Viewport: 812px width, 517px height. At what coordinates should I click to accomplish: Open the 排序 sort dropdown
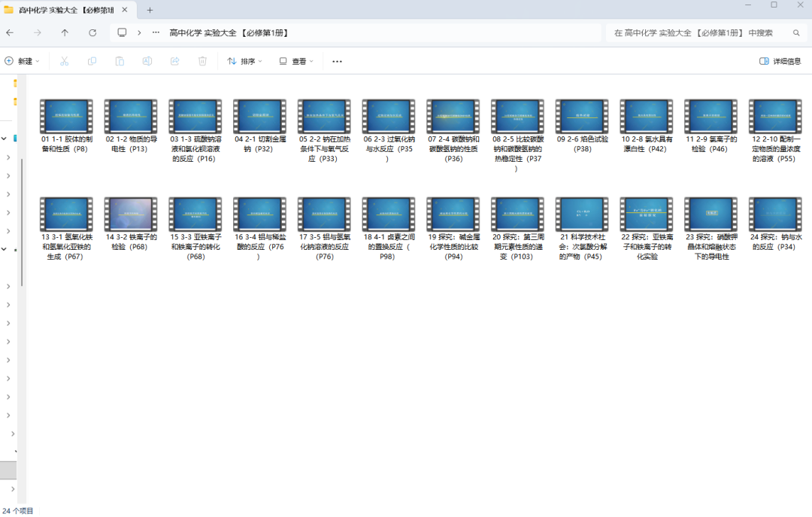[x=244, y=61]
